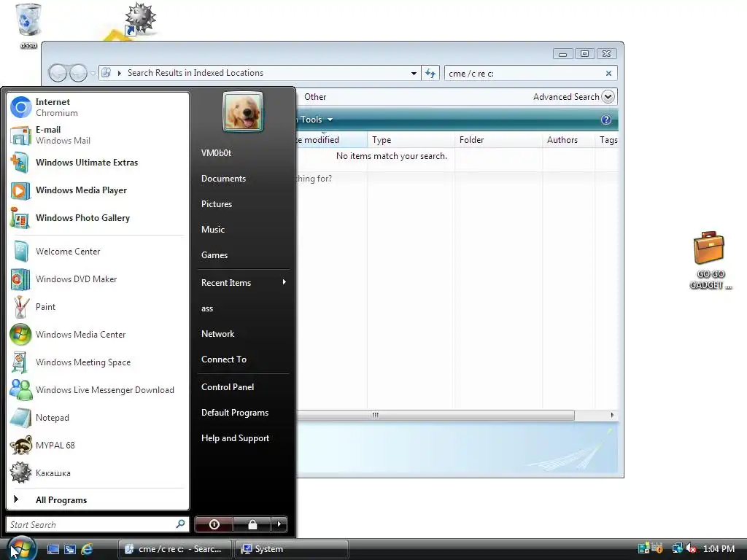Open MYPAL 68 browser

tap(98, 446)
